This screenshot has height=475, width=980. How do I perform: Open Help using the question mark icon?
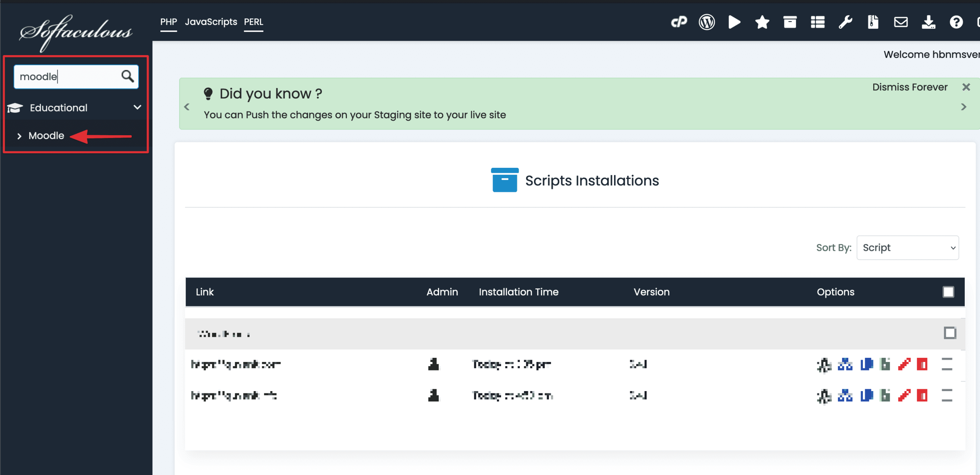[x=957, y=22]
